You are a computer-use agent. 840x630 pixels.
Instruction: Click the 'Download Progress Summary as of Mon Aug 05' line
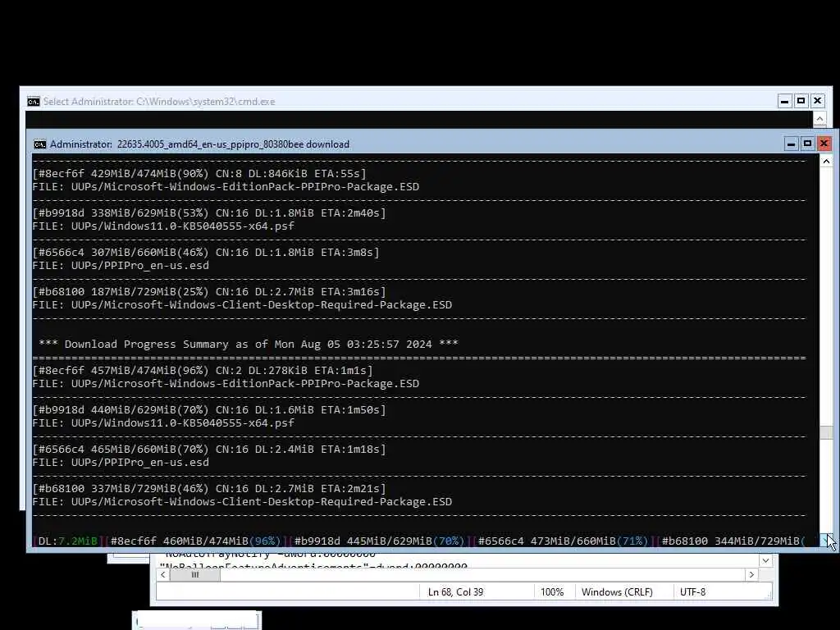(249, 344)
